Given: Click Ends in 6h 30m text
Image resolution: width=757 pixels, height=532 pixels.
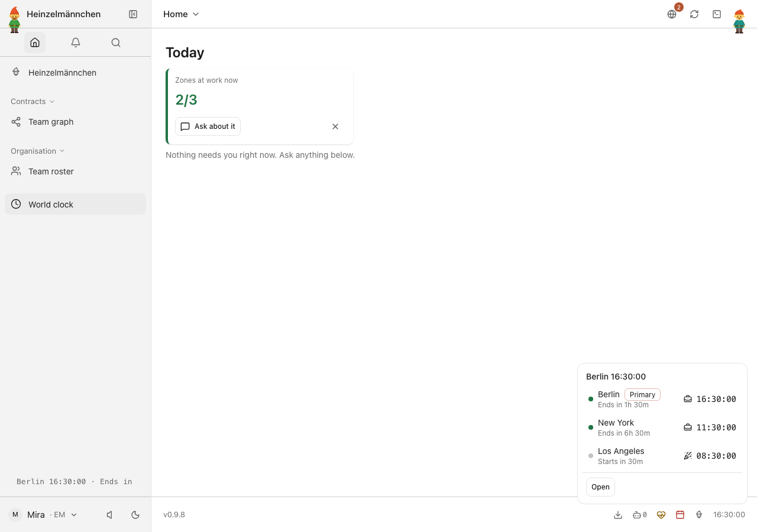Looking at the screenshot, I should click(x=624, y=433).
